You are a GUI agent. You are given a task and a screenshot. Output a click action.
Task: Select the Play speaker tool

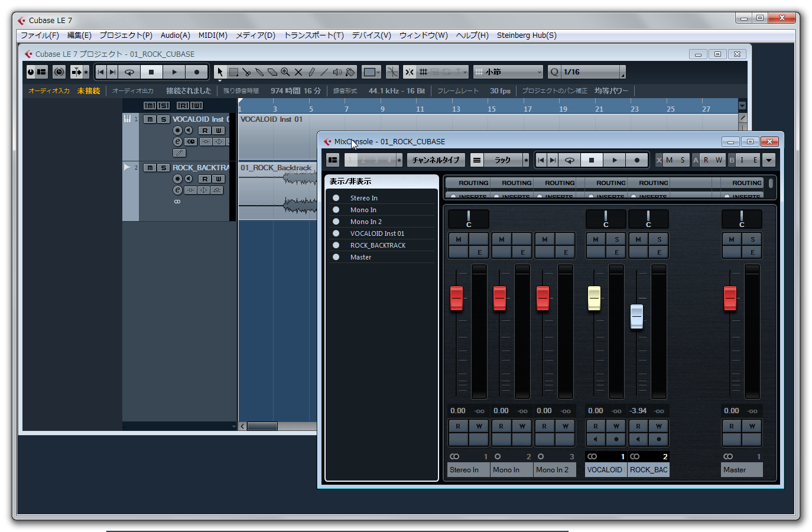(x=337, y=72)
